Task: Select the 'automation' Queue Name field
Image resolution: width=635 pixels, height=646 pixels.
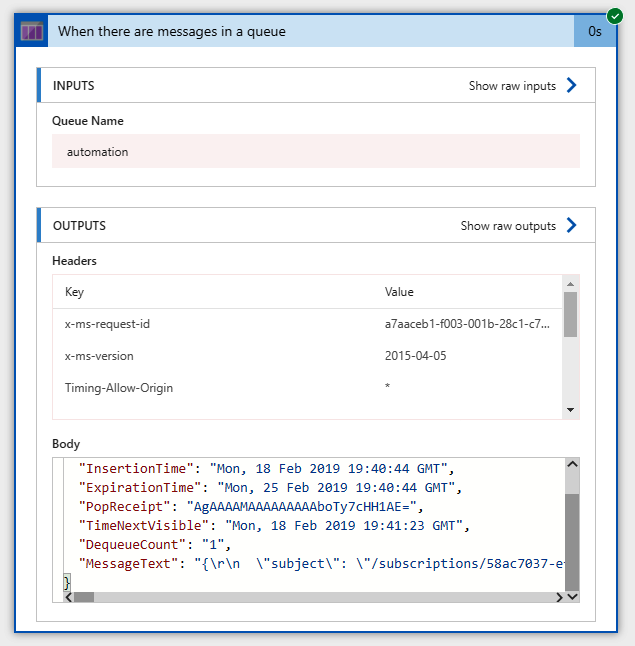Action: pyautogui.click(x=315, y=152)
